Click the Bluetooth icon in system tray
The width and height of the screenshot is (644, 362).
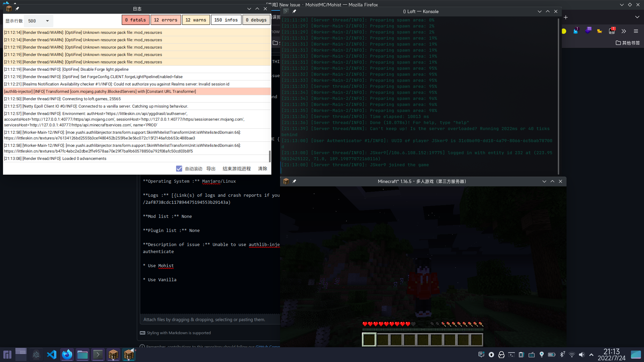(562, 354)
